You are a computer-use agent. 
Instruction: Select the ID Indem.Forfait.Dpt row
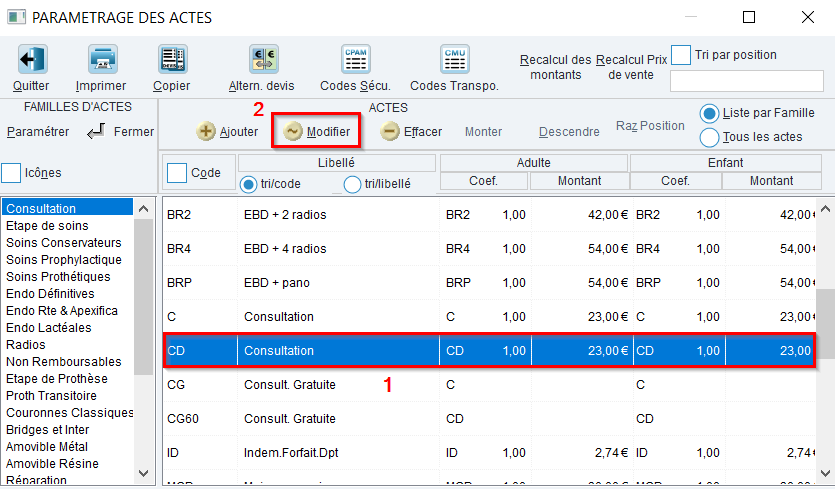(489, 453)
